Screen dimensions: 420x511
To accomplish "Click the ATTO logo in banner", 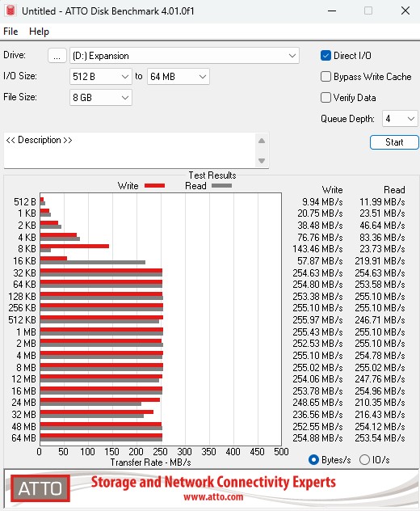I will point(40,488).
